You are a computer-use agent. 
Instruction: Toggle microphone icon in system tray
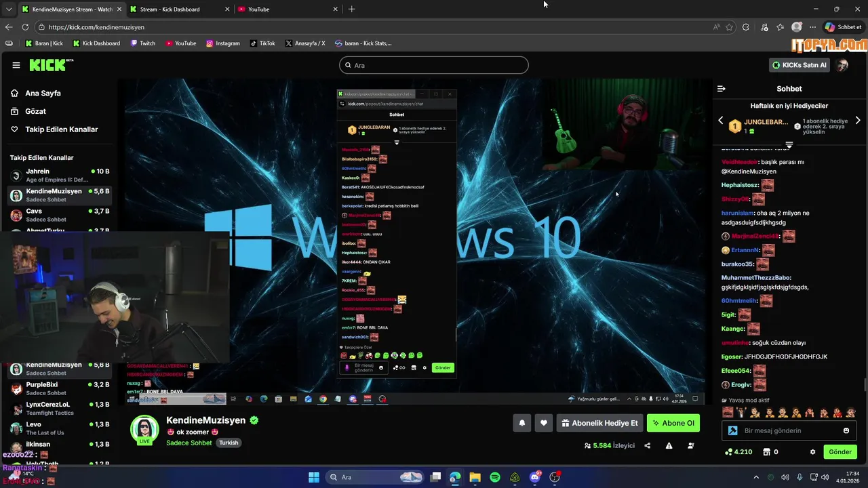pyautogui.click(x=800, y=477)
